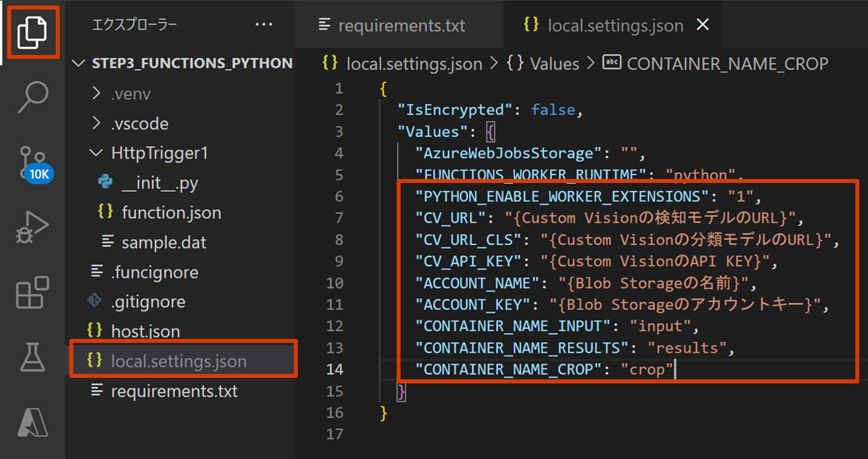Open Explorer more actions ellipsis menu
The height and width of the screenshot is (459, 868).
[264, 25]
